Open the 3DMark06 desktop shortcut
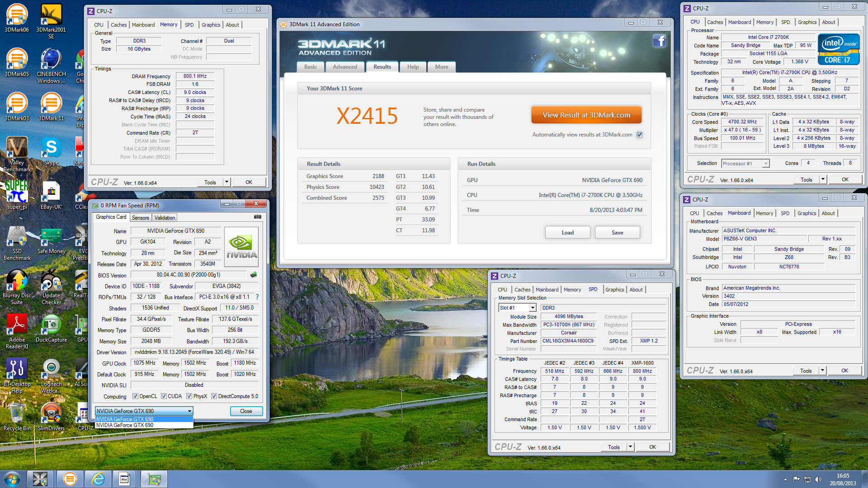 (x=17, y=18)
